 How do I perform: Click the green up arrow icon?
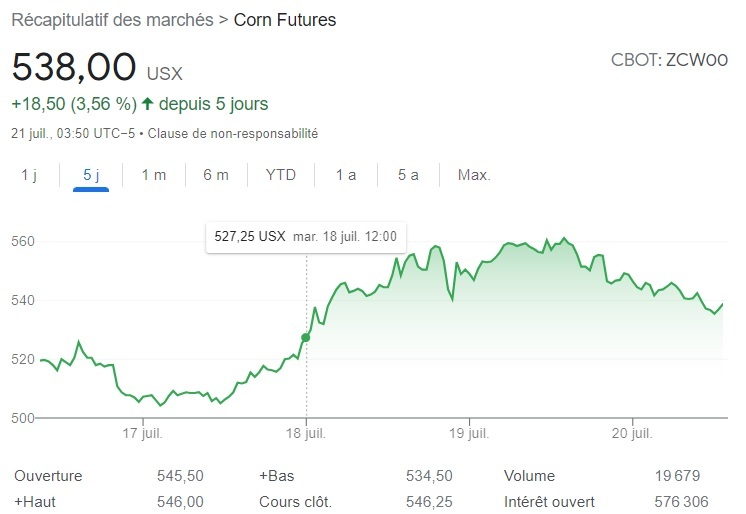click(x=148, y=104)
